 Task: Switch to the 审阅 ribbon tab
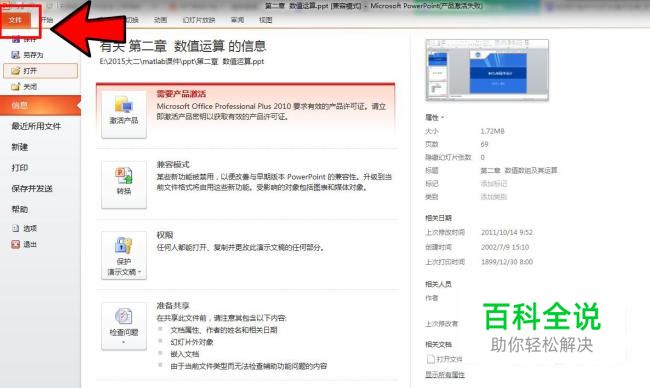click(x=238, y=20)
